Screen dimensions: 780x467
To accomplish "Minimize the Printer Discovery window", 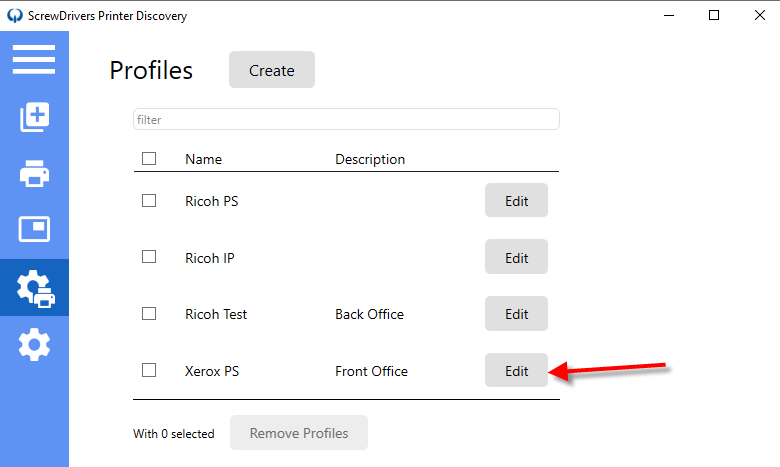I will tap(669, 15).
